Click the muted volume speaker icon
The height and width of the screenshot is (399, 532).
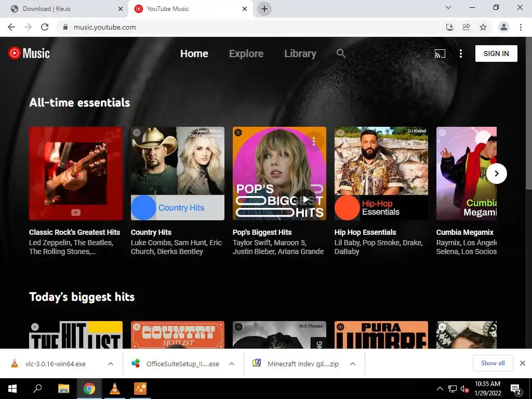click(x=464, y=389)
